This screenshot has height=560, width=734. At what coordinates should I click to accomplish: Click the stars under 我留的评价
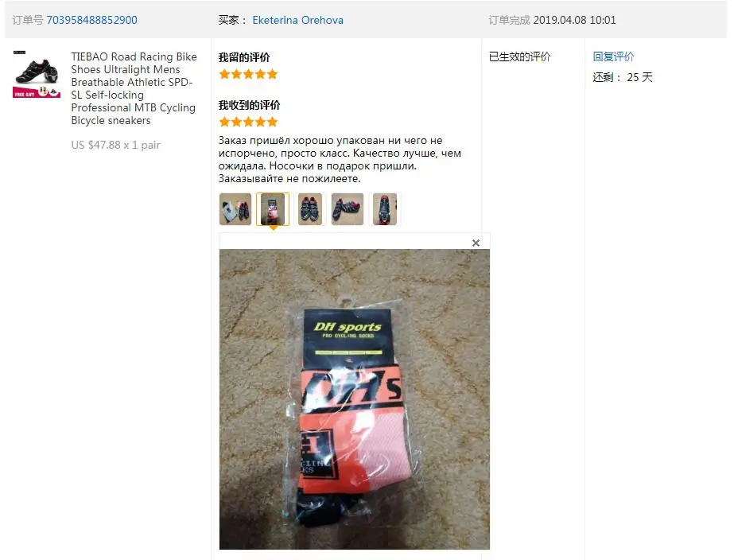coord(249,74)
